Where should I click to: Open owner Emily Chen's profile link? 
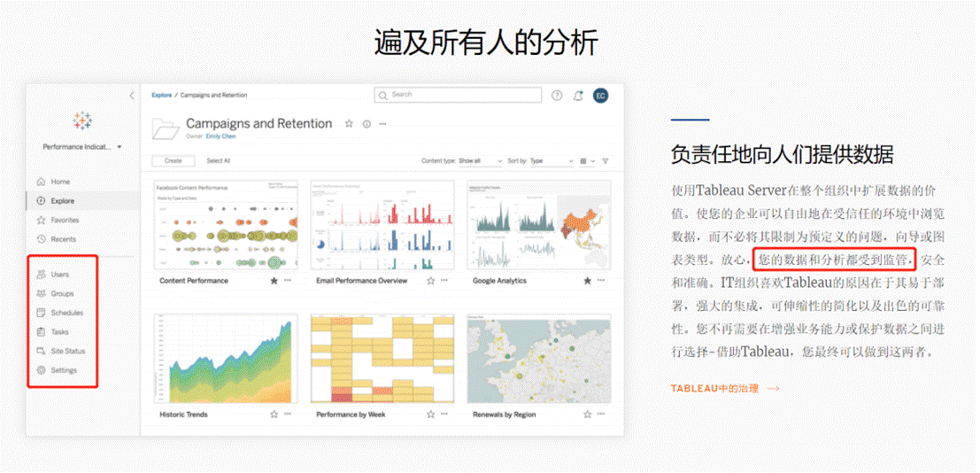(x=220, y=136)
